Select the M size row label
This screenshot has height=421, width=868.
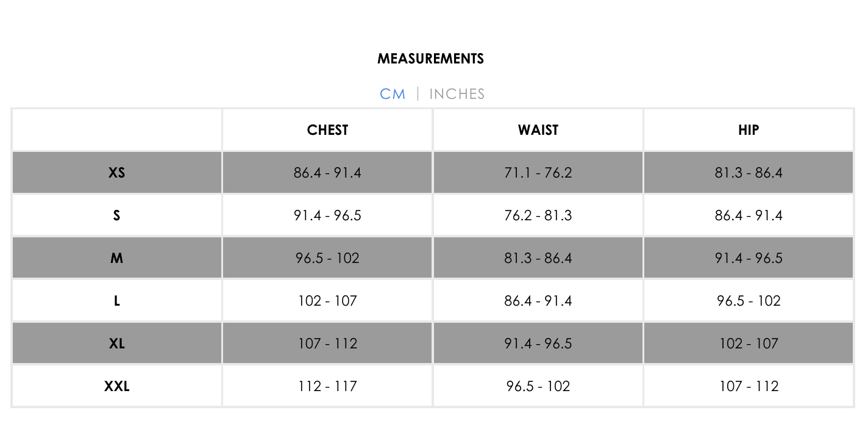pyautogui.click(x=116, y=258)
